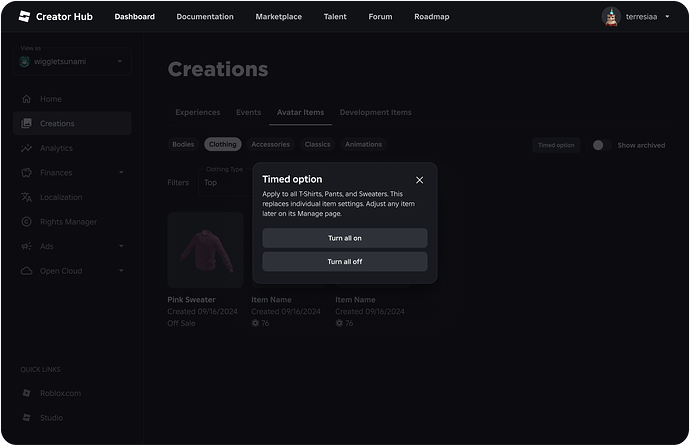Select the Accessories filter chip

(x=270, y=144)
